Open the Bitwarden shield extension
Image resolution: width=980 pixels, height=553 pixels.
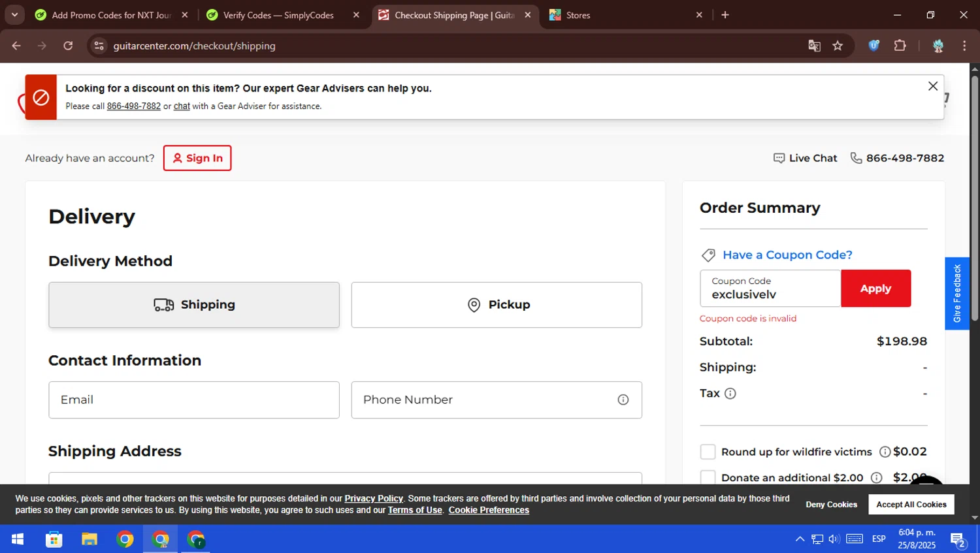[874, 46]
